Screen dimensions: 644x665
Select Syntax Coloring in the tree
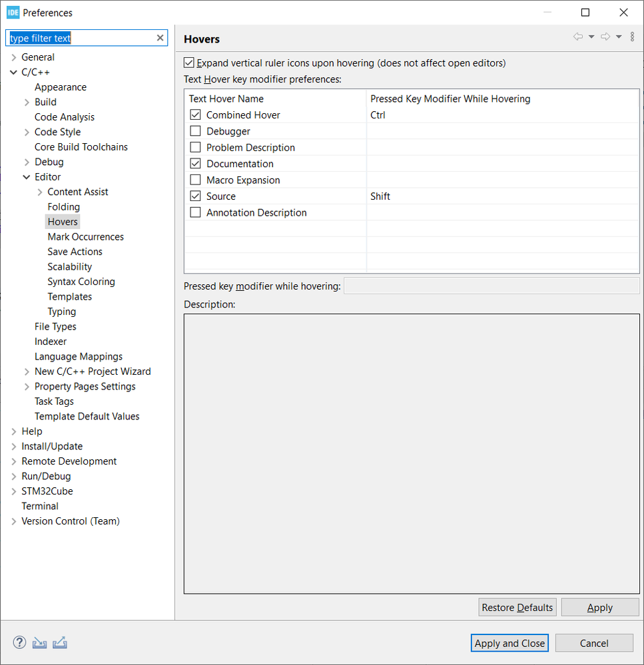tap(81, 282)
